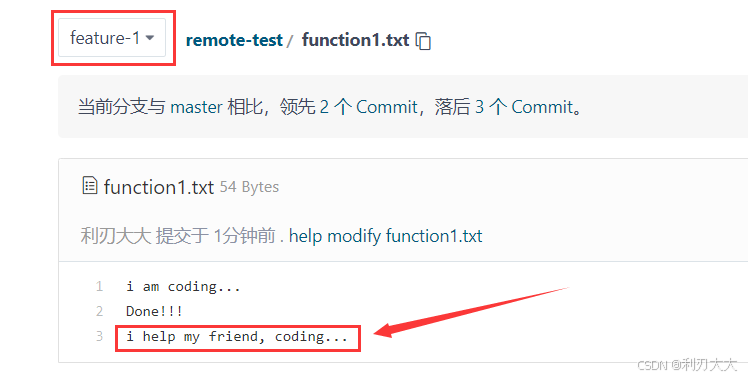
Task: Click the file document icon before function1.txt
Action: 90,186
